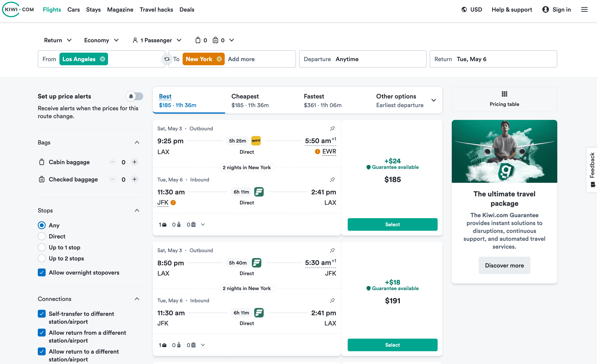Open the Return trip type dropdown
Image resolution: width=597 pixels, height=364 pixels.
click(58, 40)
